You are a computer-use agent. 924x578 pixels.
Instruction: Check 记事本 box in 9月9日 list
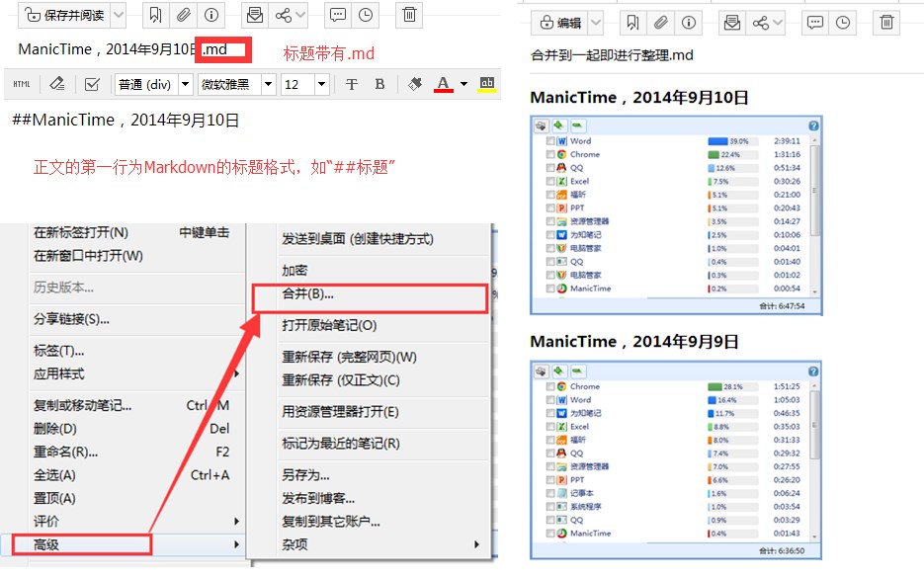549,493
